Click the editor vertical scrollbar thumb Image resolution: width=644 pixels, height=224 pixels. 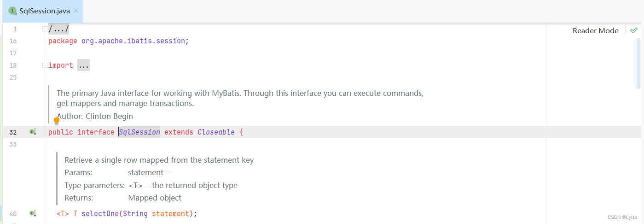pyautogui.click(x=638, y=62)
